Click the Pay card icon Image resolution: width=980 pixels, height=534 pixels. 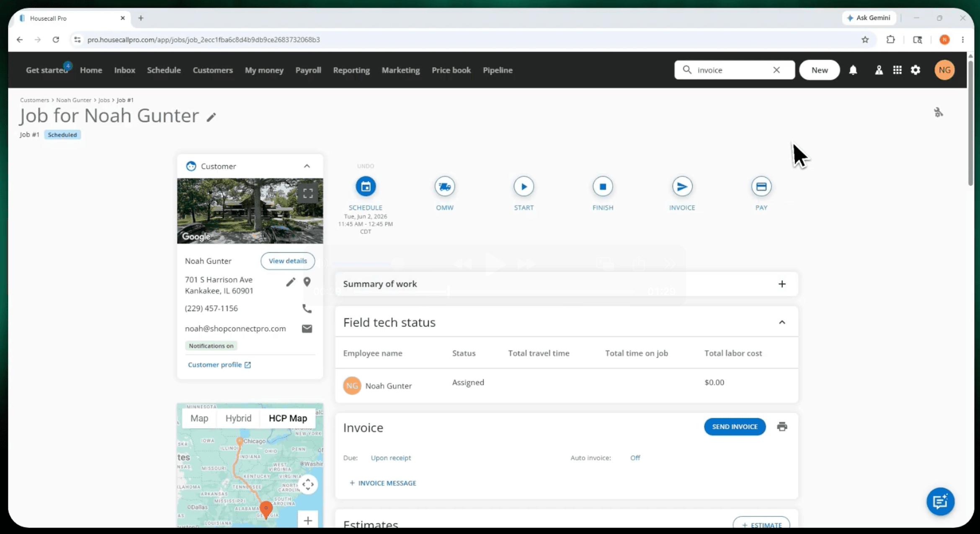(x=761, y=187)
